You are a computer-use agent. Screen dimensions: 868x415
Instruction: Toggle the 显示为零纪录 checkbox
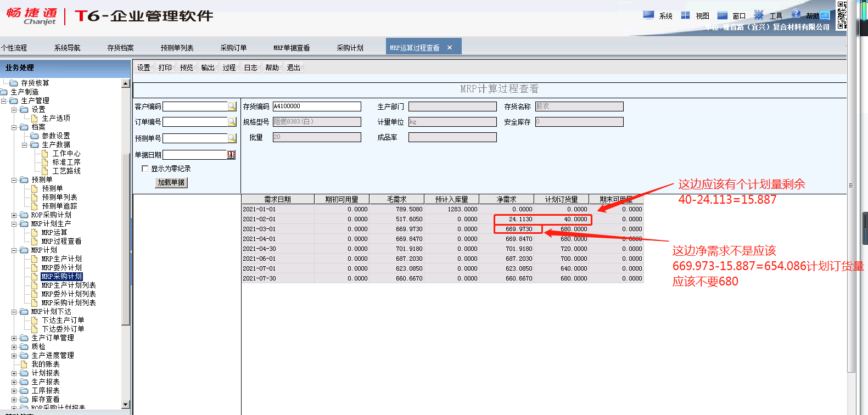click(145, 169)
